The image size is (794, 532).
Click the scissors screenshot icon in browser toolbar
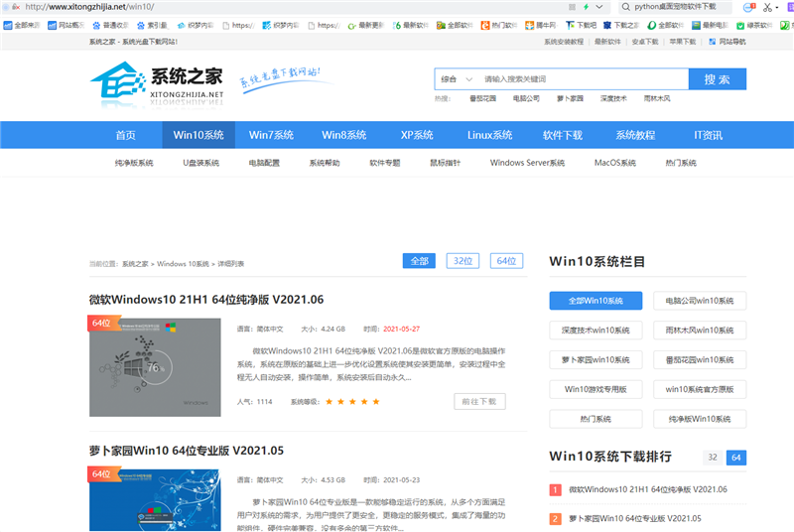point(767,7)
